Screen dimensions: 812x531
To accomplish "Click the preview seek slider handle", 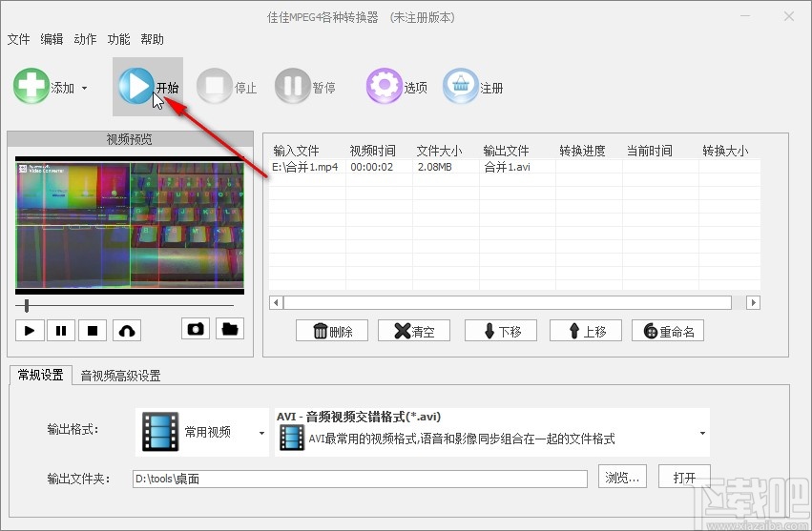I will tap(27, 306).
